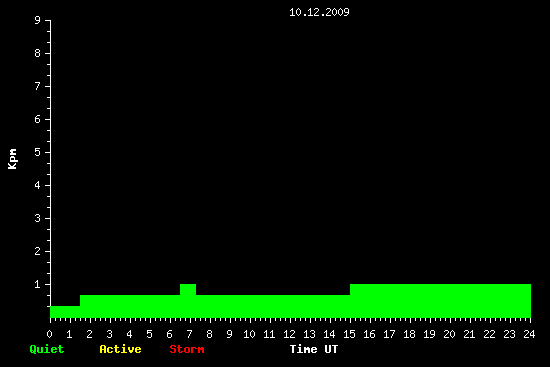The image size is (550, 367).
Task: Click the green Quiet legend label
Action: tap(47, 349)
